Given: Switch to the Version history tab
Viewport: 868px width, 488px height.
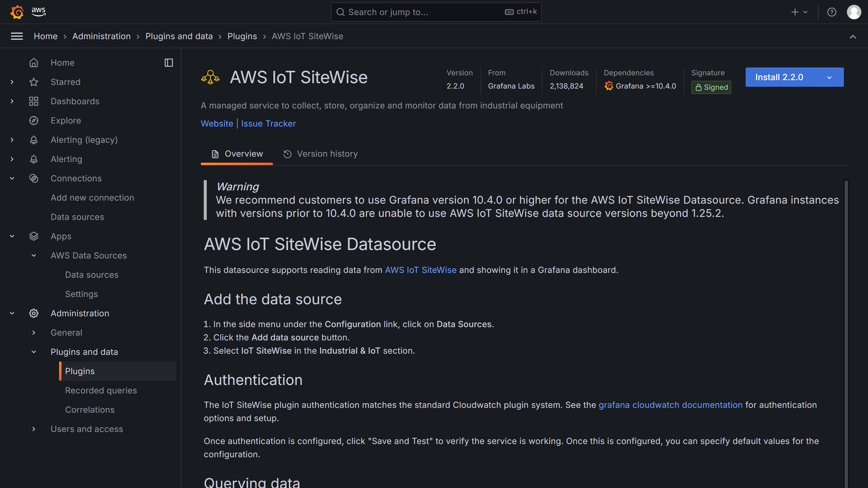Looking at the screenshot, I should [320, 154].
